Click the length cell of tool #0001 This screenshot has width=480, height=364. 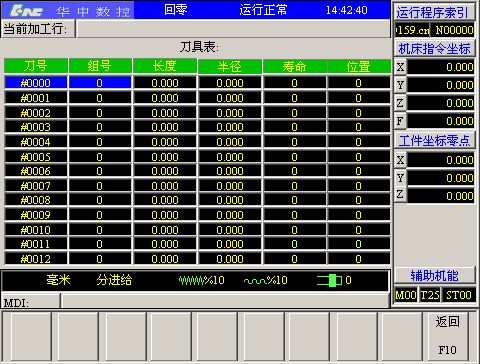point(165,98)
